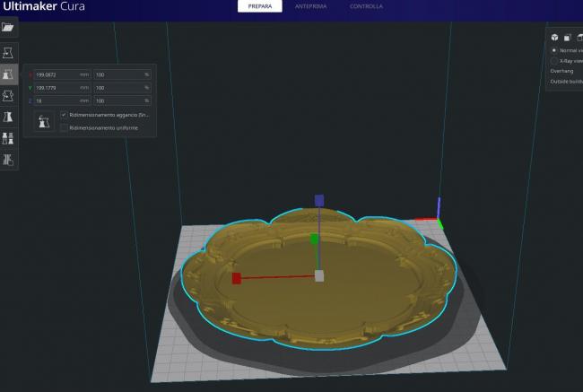The image size is (583, 392).
Task: Select the Move tool in the sidebar
Action: coord(9,53)
